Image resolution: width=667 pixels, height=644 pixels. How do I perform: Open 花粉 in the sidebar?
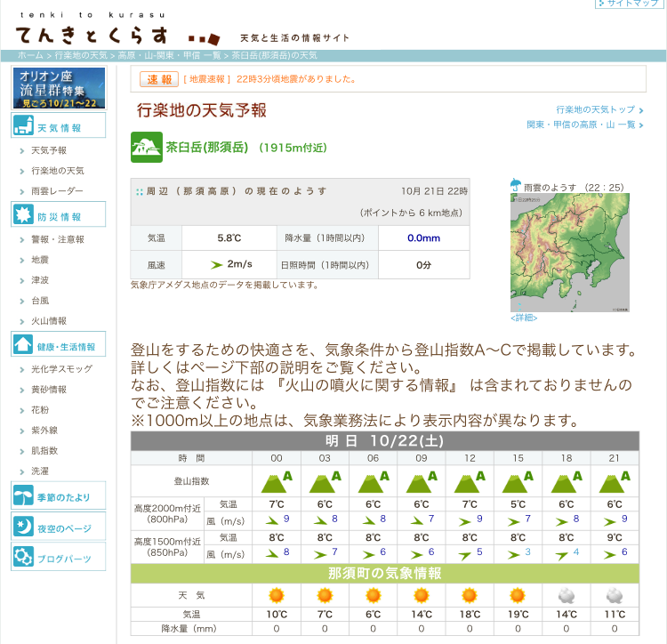click(x=40, y=410)
